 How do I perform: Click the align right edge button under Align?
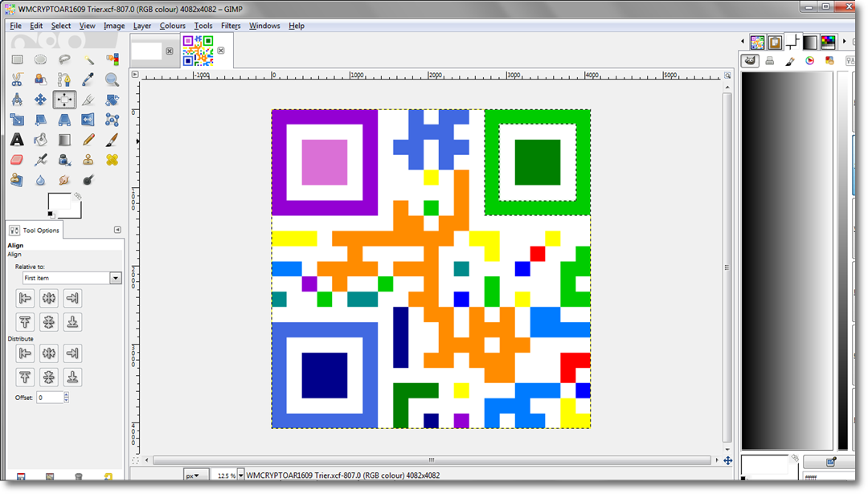tap(72, 298)
